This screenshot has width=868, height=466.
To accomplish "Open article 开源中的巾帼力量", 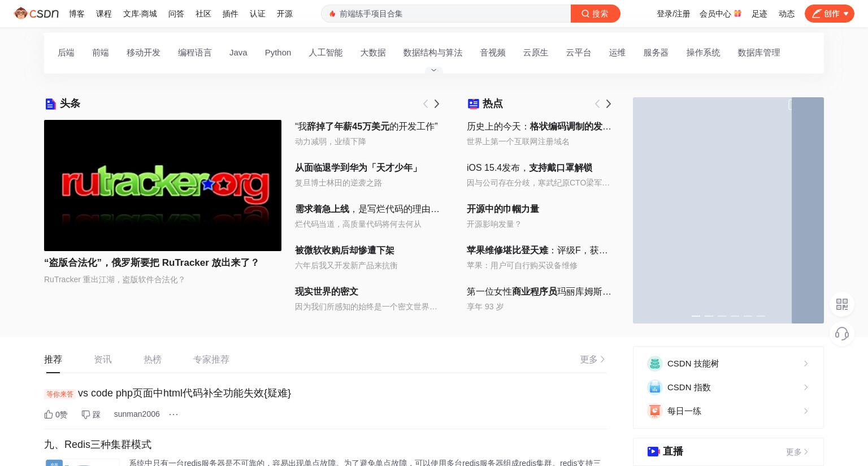I will click(503, 209).
